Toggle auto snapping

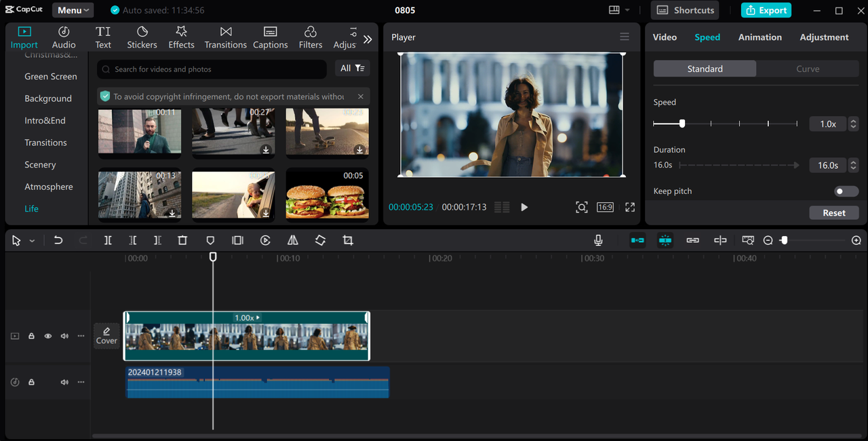click(665, 240)
